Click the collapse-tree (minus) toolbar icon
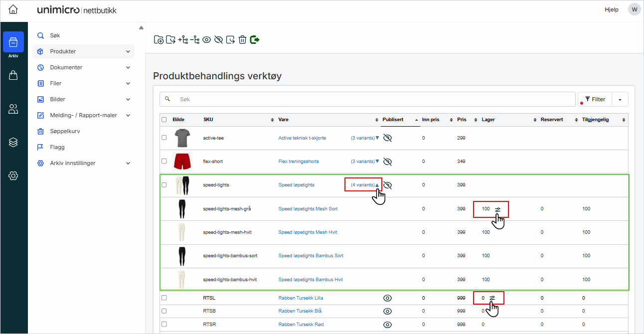Image resolution: width=644 pixels, height=334 pixels. coord(195,40)
